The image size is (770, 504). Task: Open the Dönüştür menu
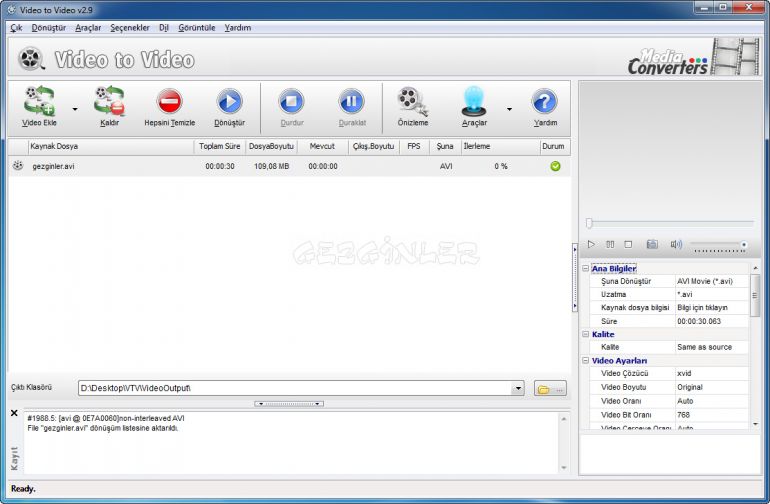click(49, 28)
